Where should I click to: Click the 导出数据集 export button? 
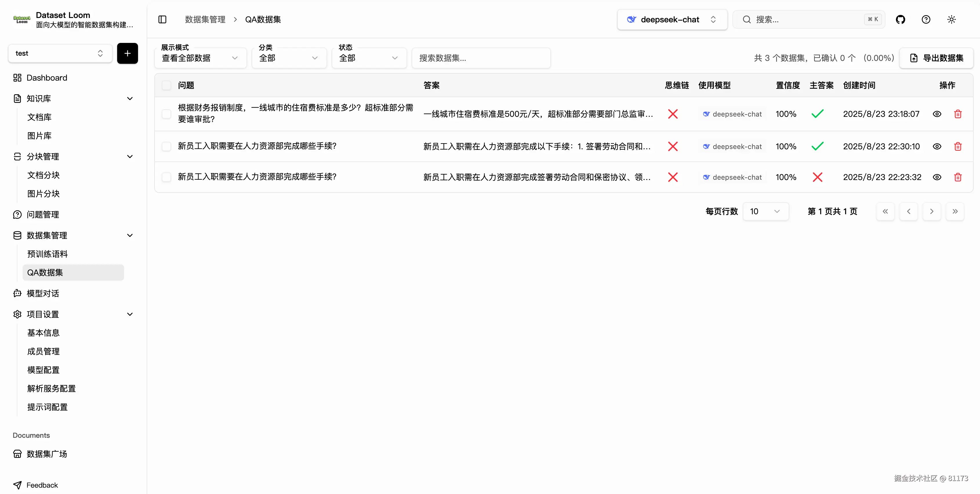point(937,58)
